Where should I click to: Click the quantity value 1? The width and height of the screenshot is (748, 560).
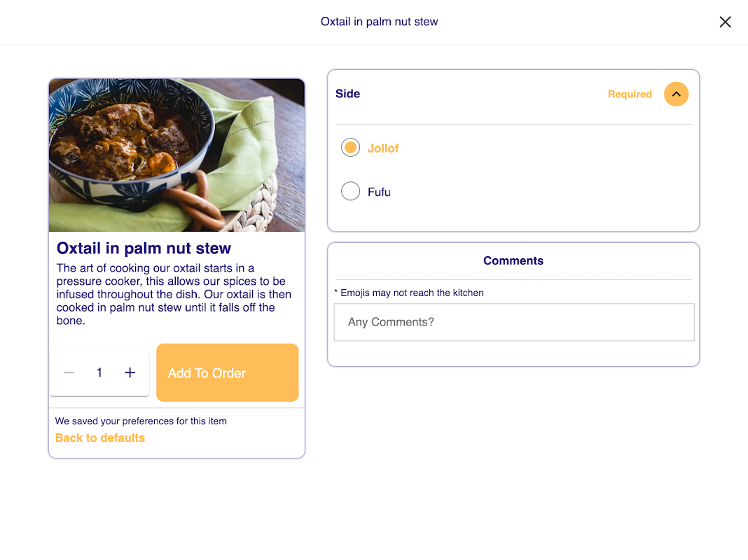[x=99, y=372]
